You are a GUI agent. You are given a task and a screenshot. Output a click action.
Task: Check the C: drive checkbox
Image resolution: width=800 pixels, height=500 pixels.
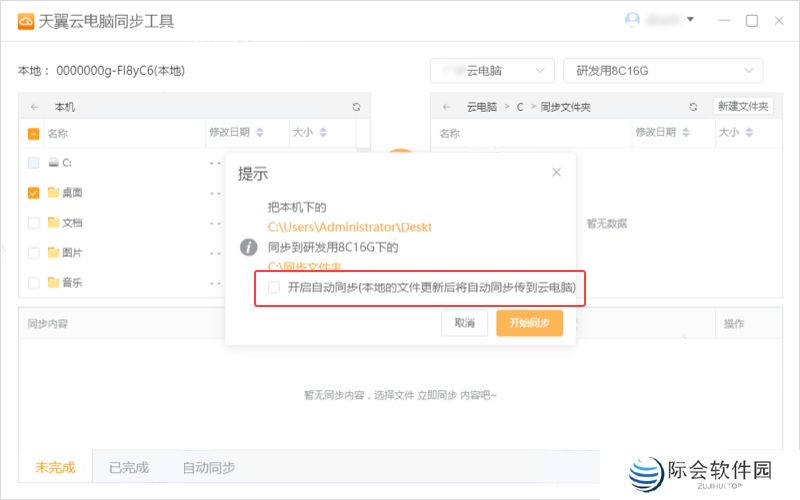[33, 163]
